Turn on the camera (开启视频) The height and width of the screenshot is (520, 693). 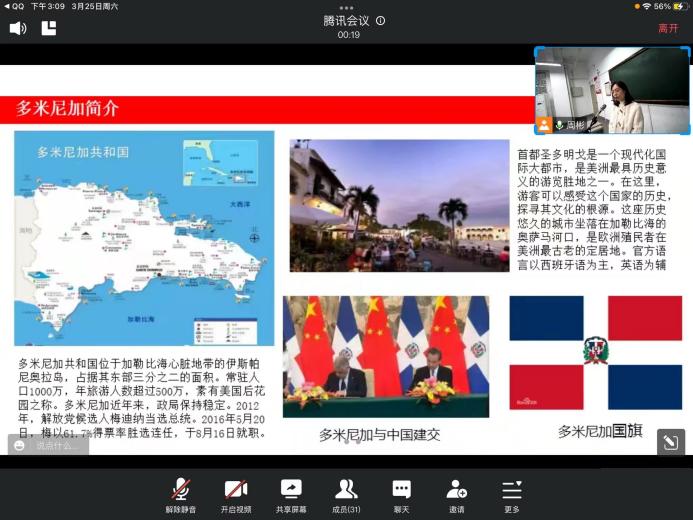tap(236, 494)
